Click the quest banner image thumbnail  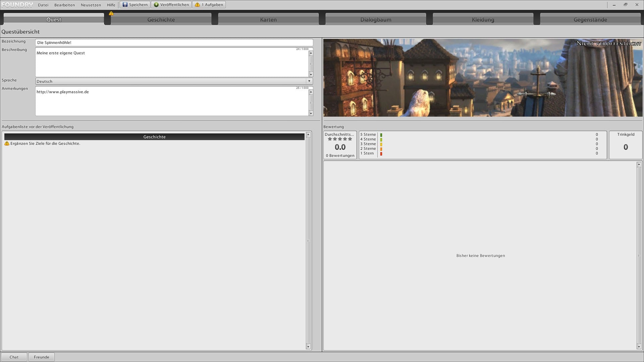tap(482, 78)
